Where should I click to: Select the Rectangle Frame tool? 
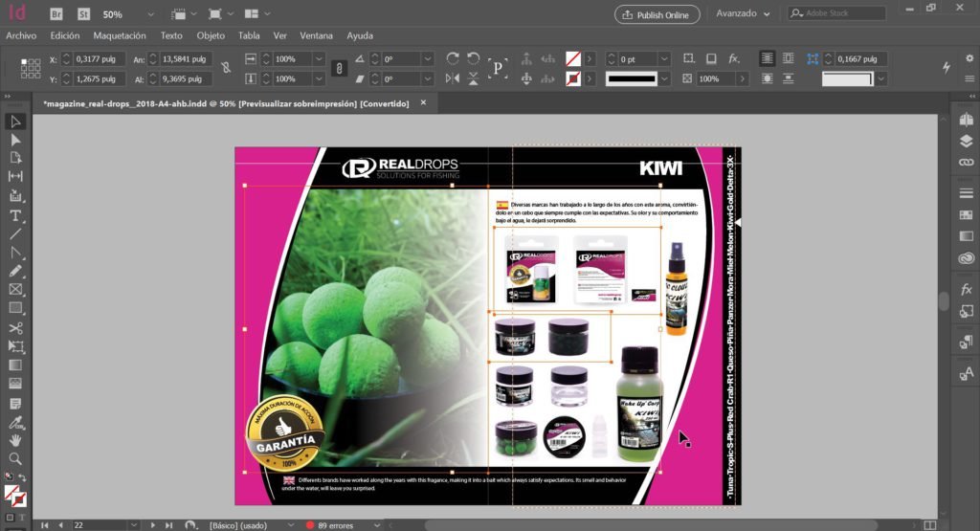click(x=15, y=290)
